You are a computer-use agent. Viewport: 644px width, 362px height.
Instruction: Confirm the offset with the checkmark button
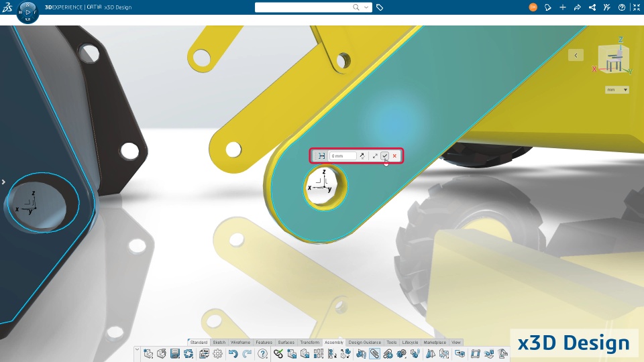pos(384,156)
